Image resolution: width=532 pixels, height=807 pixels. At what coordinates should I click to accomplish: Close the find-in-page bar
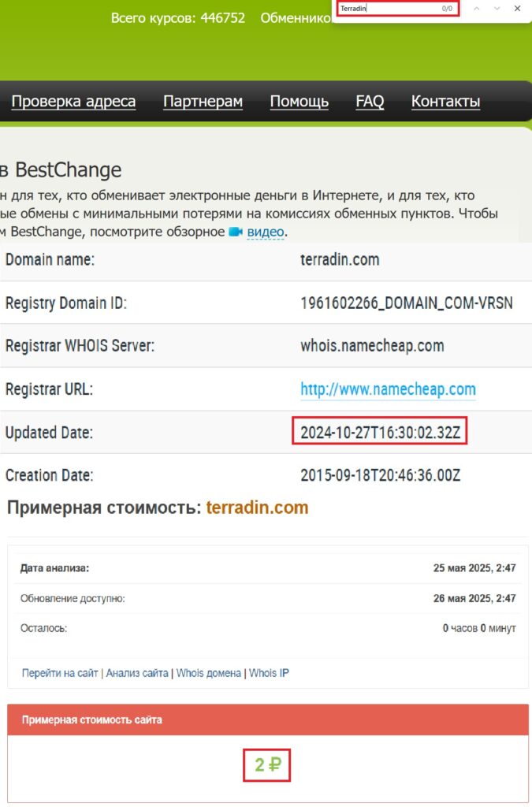[x=517, y=9]
